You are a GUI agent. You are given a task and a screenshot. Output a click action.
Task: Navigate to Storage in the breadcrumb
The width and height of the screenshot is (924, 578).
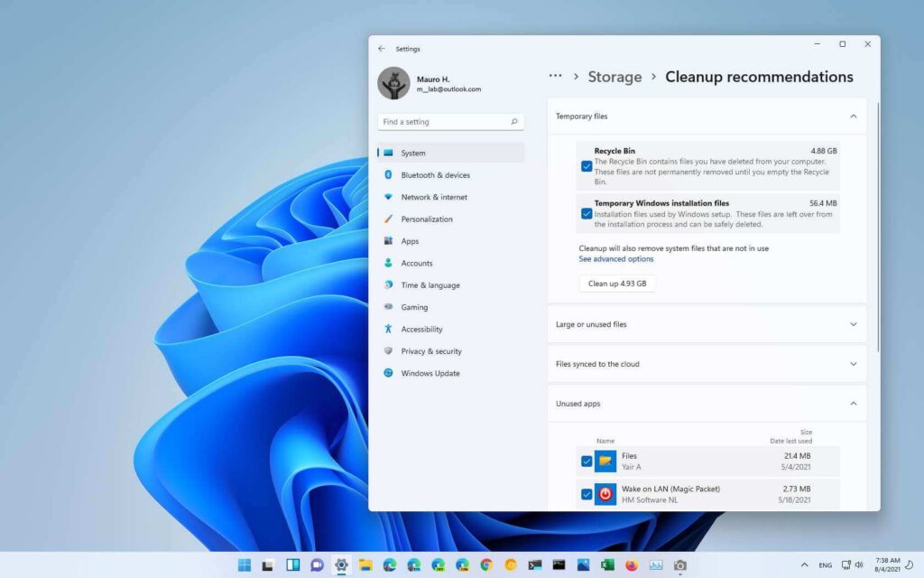click(x=614, y=77)
